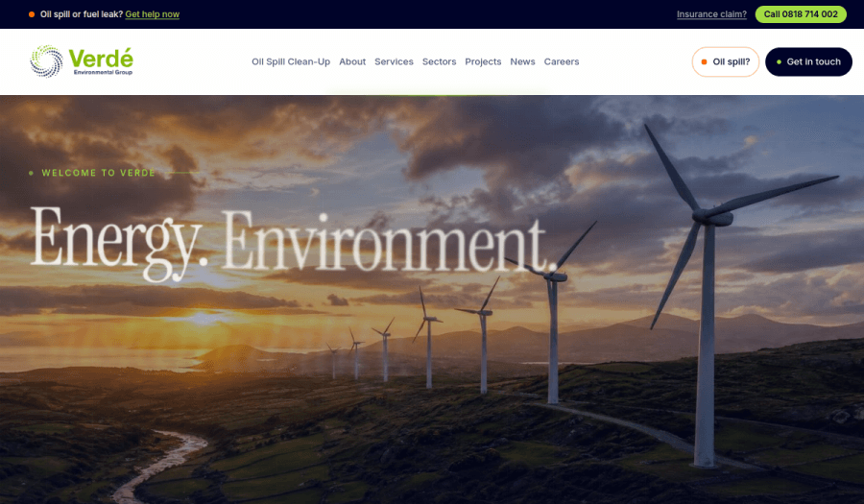Click the "Get help now" link
This screenshot has height=504, width=864.
coord(152,14)
